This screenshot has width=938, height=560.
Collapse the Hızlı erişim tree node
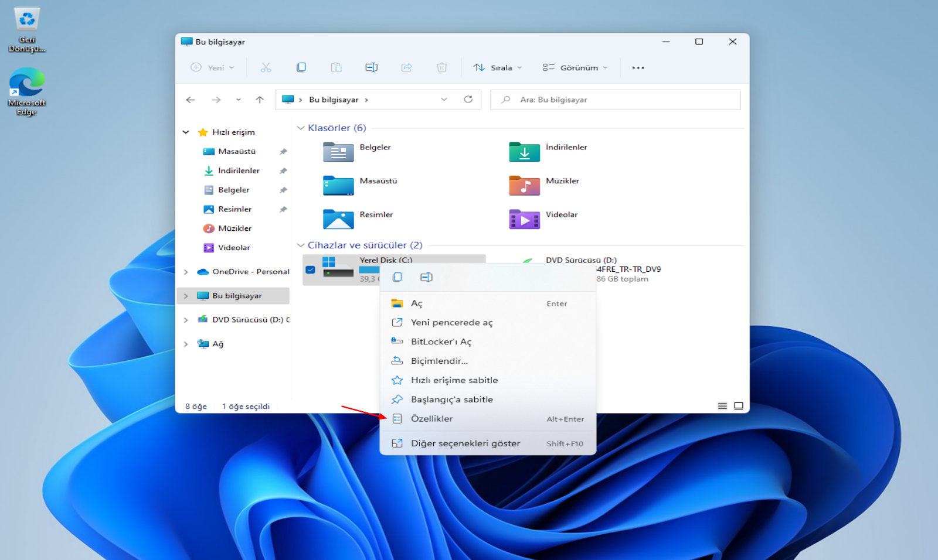pos(186,132)
